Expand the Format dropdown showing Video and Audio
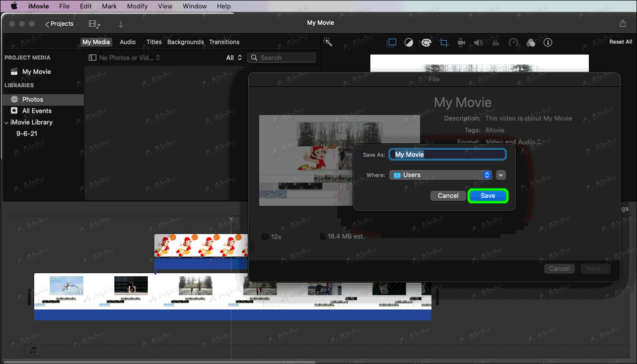This screenshot has width=637, height=364. coord(513,141)
